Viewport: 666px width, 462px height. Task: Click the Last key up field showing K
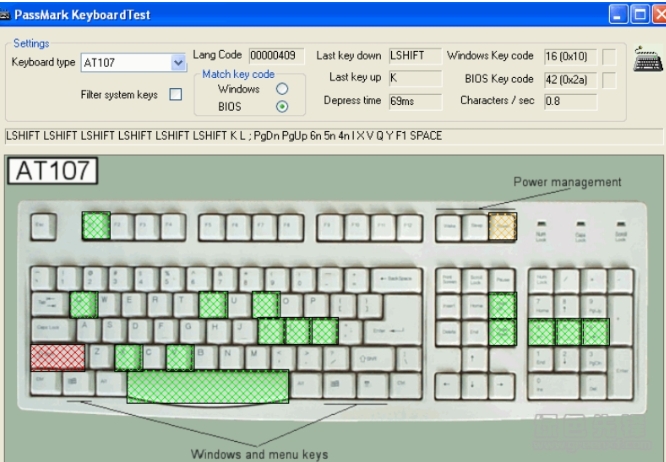[x=415, y=78]
